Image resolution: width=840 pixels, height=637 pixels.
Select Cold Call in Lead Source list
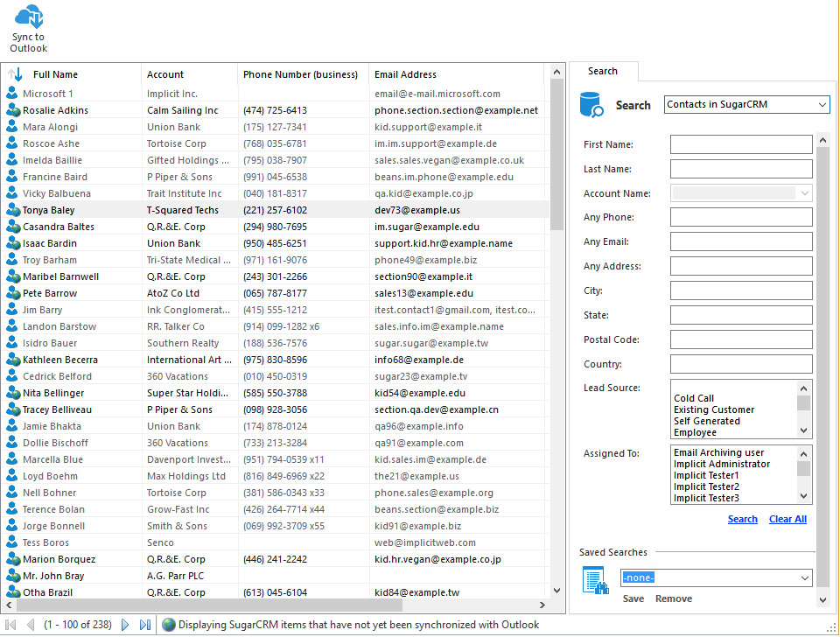[694, 398]
